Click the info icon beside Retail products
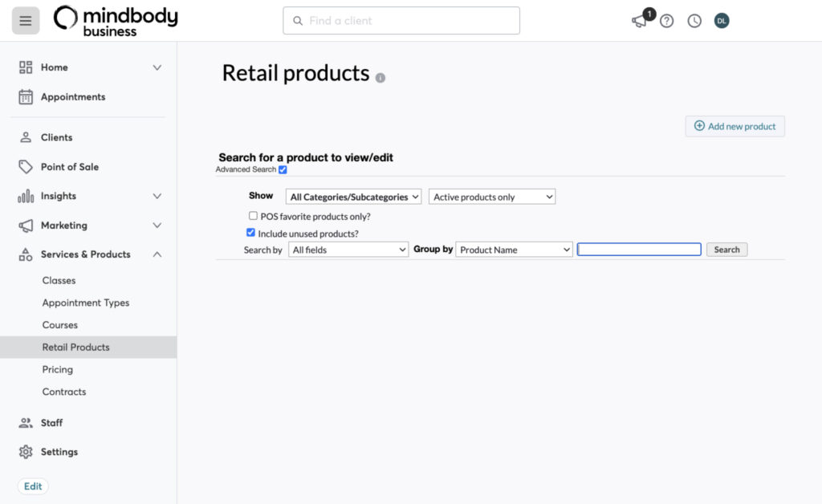This screenshot has width=822, height=504. click(x=380, y=78)
